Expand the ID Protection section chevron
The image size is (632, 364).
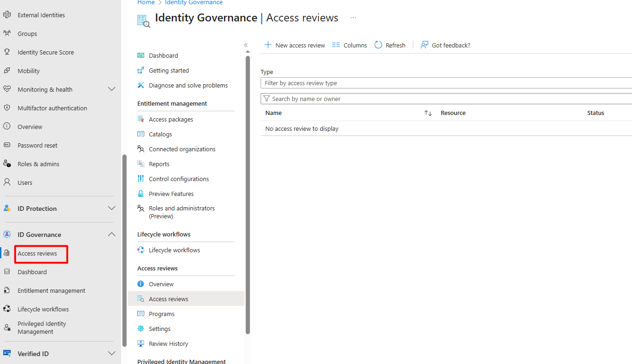pyautogui.click(x=112, y=208)
